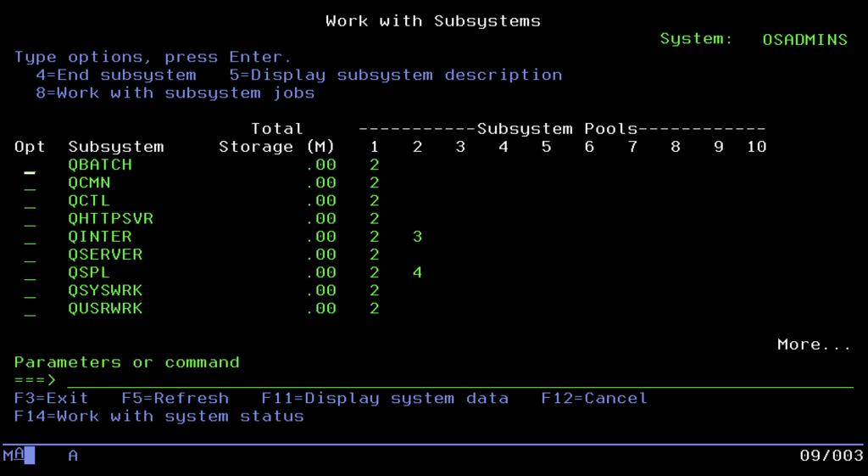Click the More... indicator for next page

coord(813,344)
